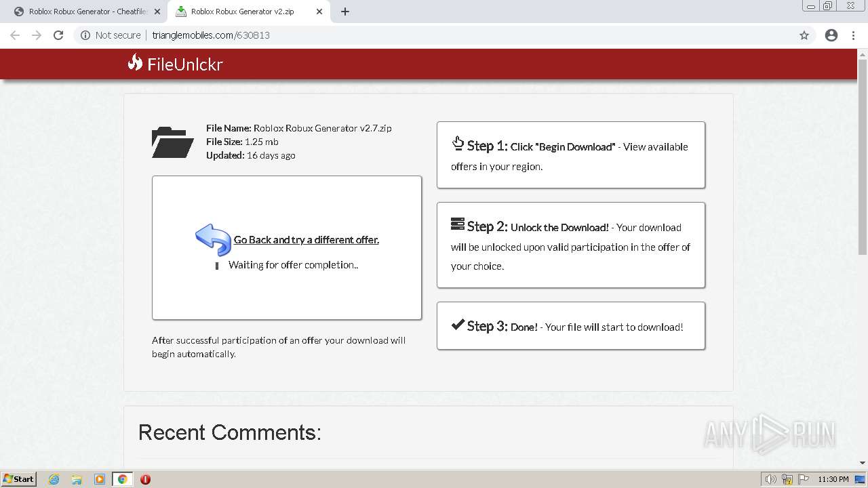This screenshot has width=868, height=488.
Task: Open the media player taskbar icon
Action: (x=100, y=479)
